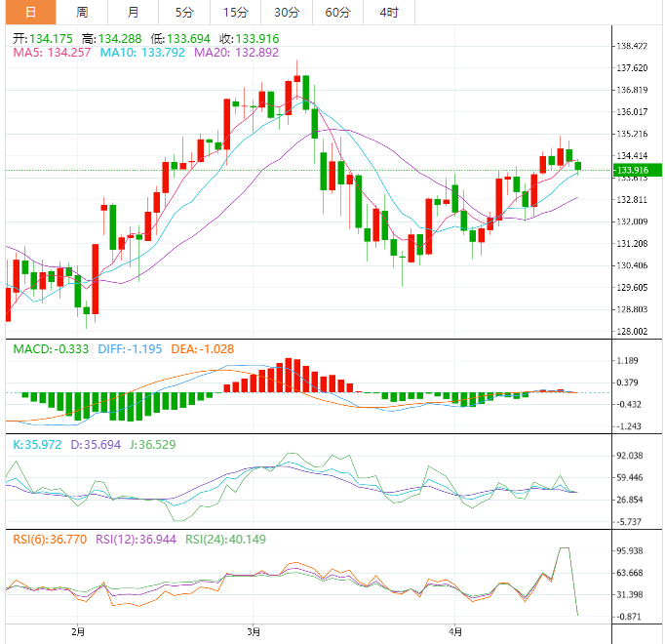Click the 138.422 price axis label
This screenshot has height=644, width=665.
click(632, 46)
